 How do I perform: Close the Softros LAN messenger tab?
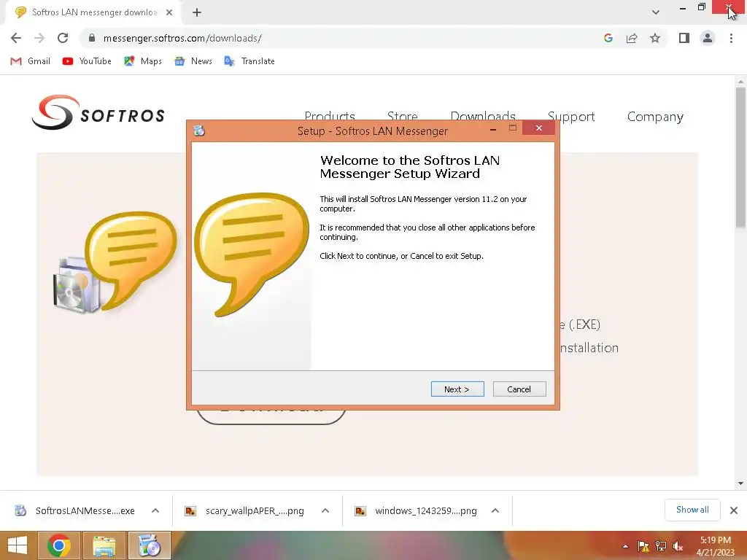[x=169, y=12]
